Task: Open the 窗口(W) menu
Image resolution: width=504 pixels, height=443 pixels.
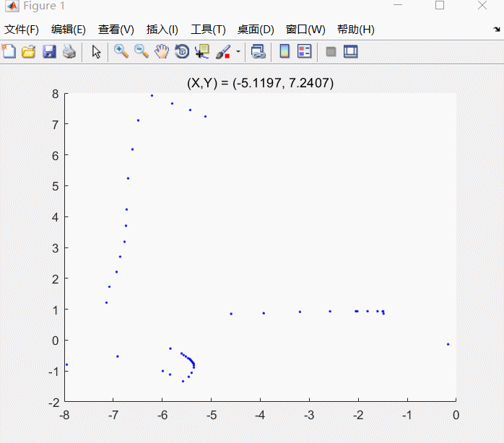Action: (305, 30)
